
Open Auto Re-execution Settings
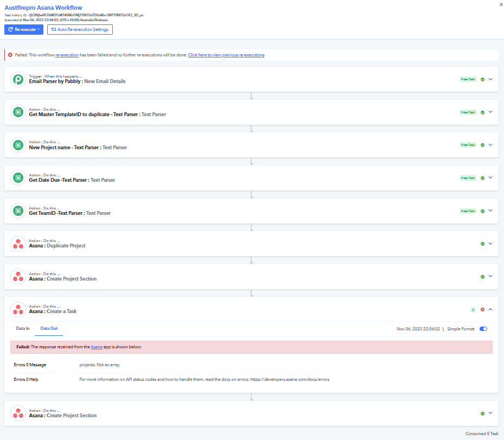80,30
